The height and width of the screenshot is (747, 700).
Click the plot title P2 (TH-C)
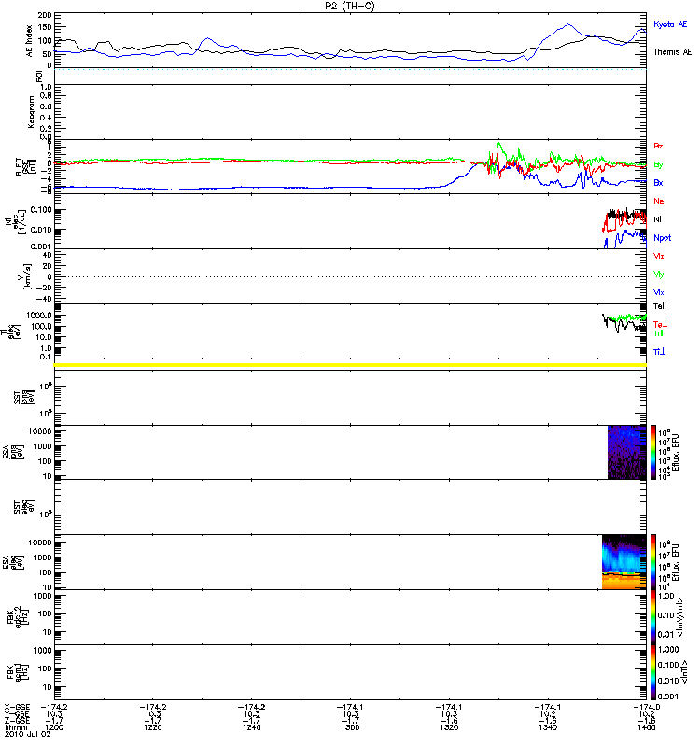[x=350, y=6]
